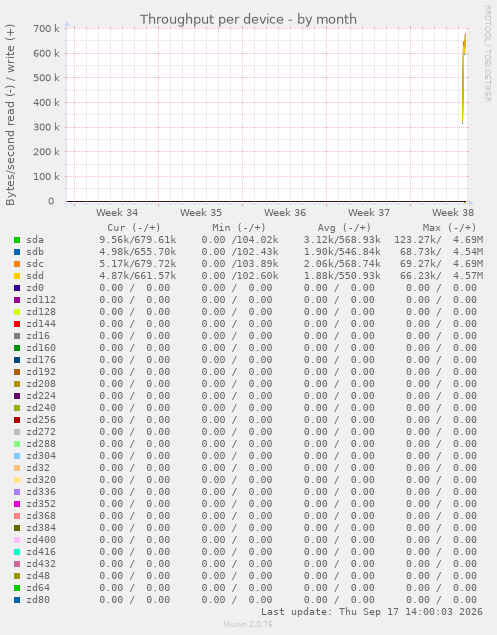Click the zd112 device label

[x=41, y=300]
